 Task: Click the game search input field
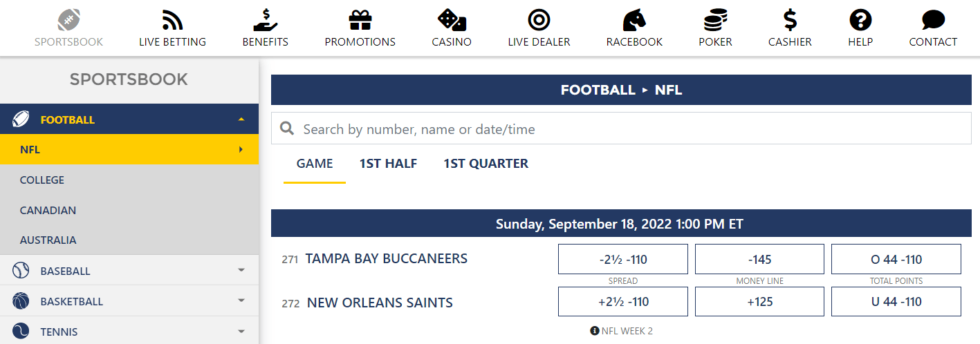tap(622, 129)
